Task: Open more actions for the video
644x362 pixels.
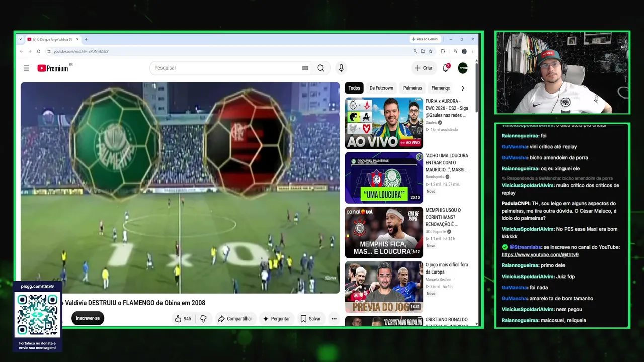Action: 334,319
